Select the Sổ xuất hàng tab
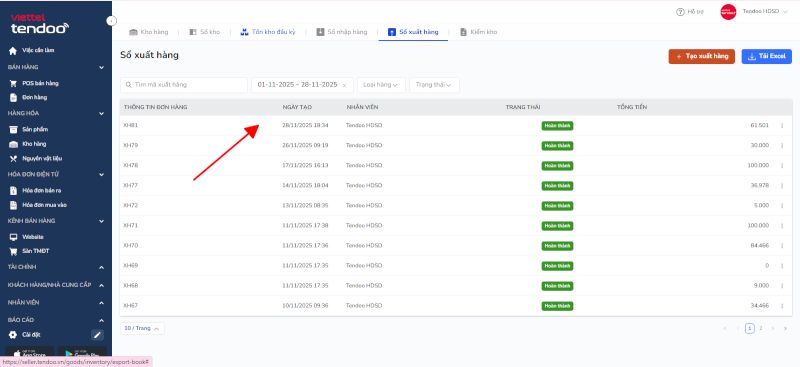 tap(413, 32)
